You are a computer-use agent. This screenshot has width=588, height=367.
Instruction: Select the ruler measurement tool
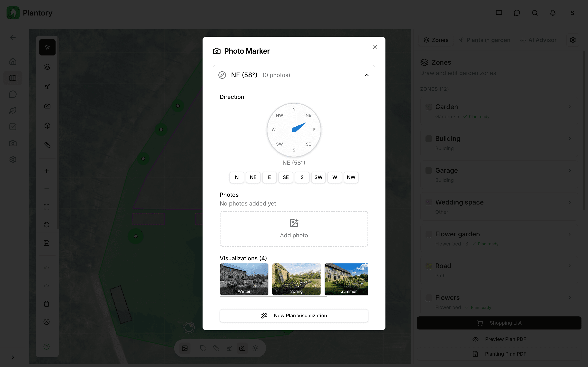tap(47, 145)
